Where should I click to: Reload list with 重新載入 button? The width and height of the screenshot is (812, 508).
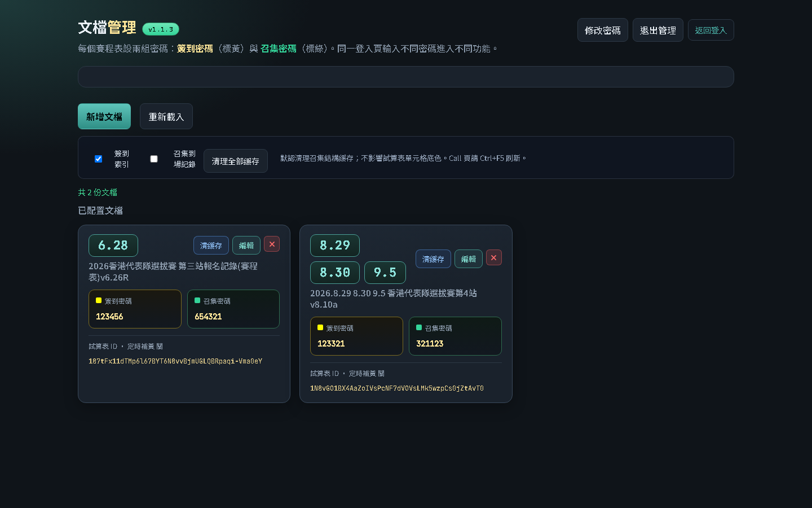166,116
